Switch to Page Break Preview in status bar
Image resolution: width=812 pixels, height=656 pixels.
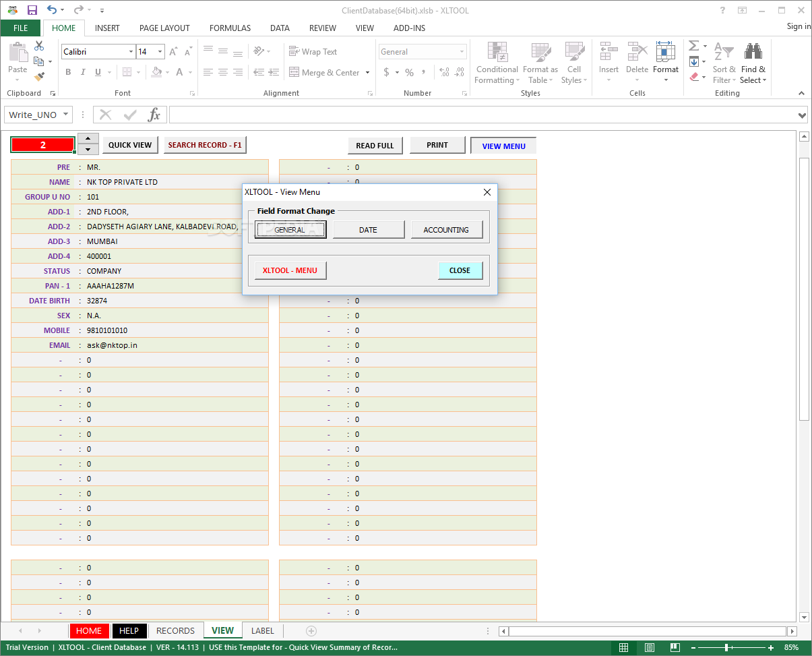pos(675,647)
